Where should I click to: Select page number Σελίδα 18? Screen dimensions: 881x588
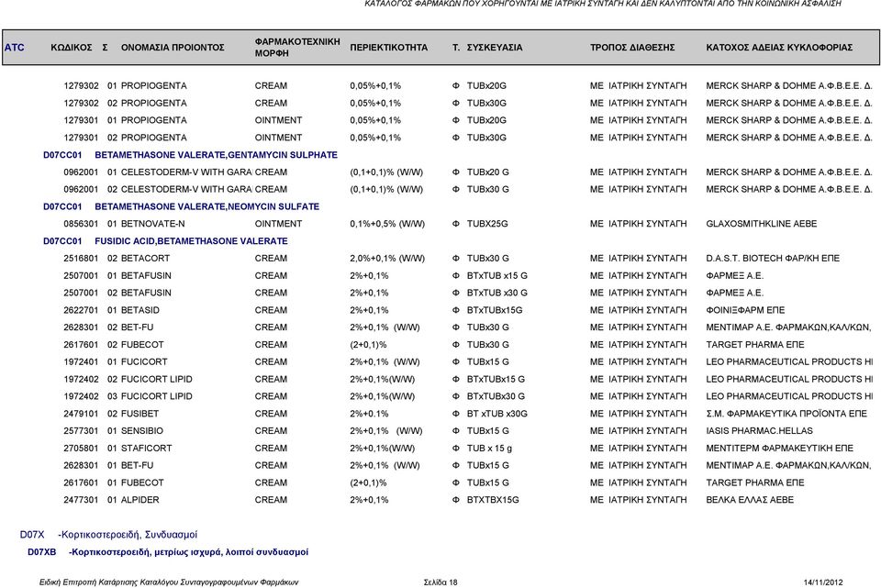[x=440, y=582]
